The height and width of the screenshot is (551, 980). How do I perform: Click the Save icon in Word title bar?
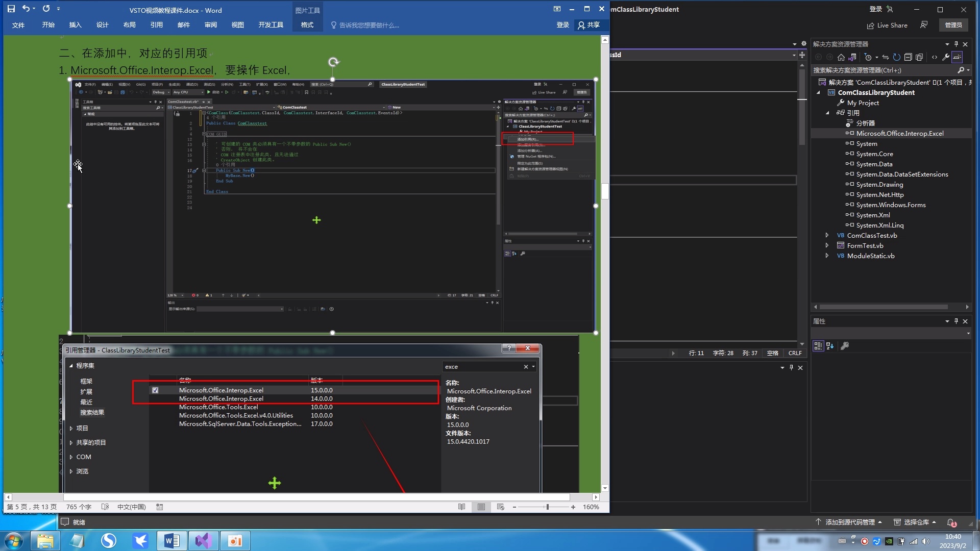(11, 9)
